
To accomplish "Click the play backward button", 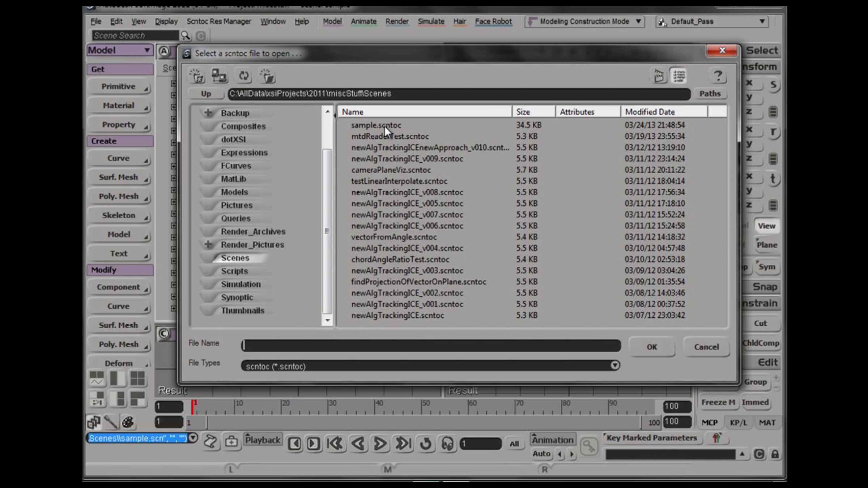I will click(358, 444).
